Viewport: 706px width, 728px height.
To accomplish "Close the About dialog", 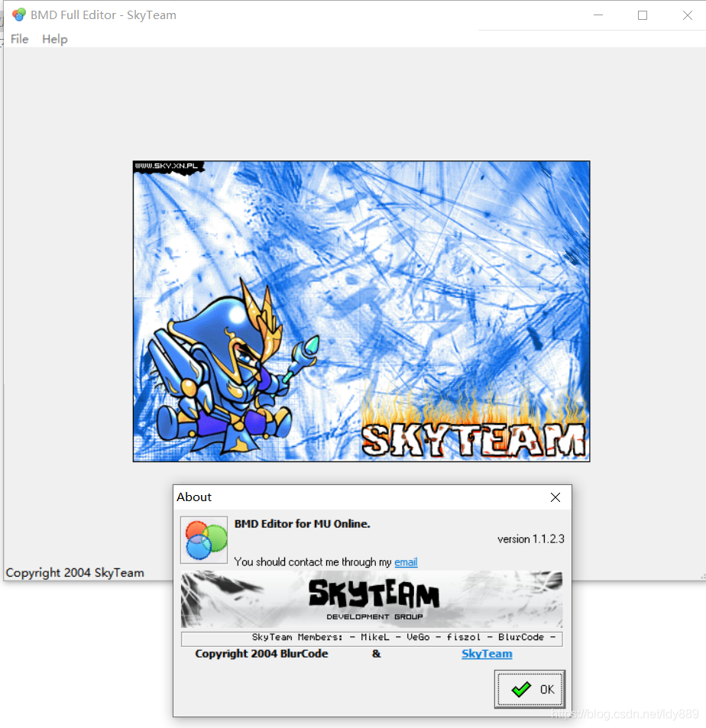I will tap(555, 497).
